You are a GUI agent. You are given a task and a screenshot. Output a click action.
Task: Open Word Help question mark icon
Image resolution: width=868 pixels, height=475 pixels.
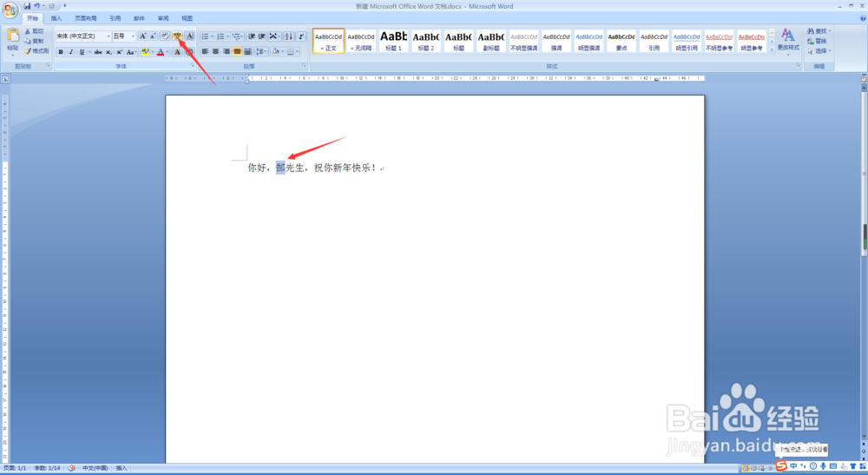[863, 18]
